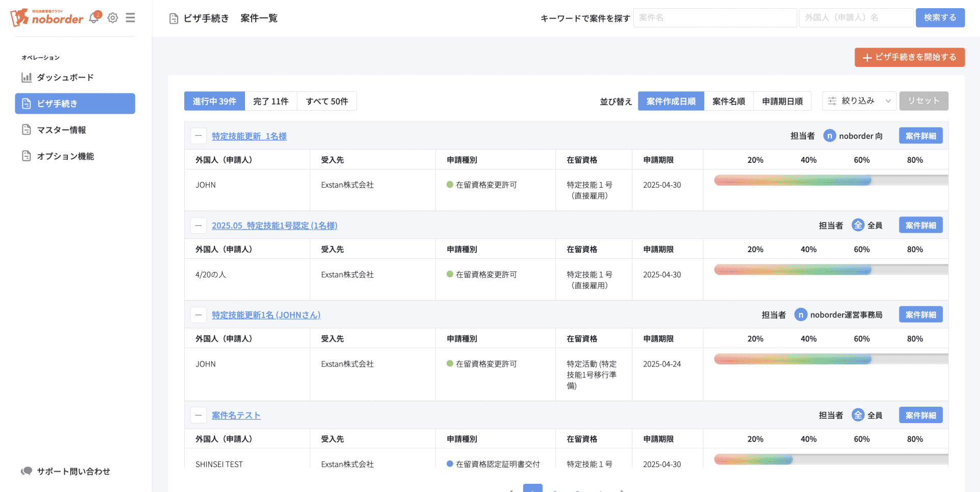Select 案件作成日順 sort option
The height and width of the screenshot is (492, 980).
671,102
